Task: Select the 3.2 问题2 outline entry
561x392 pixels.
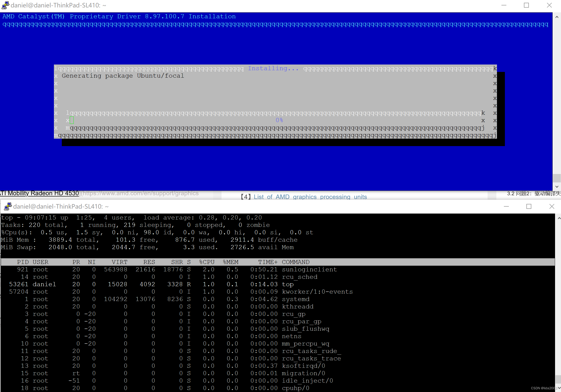Action: click(x=534, y=194)
